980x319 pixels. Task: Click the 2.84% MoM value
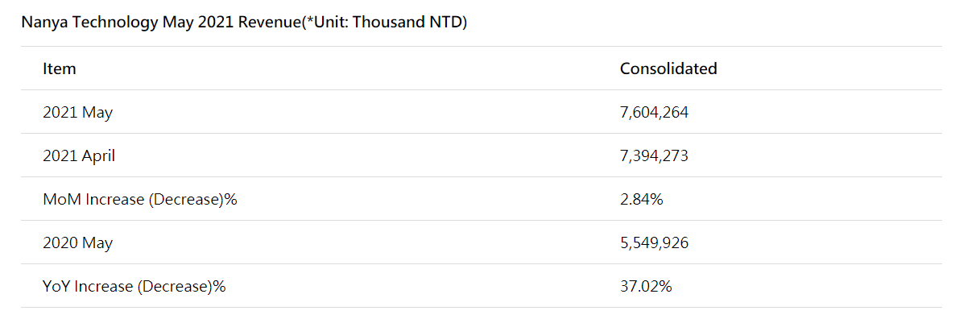[x=642, y=199]
